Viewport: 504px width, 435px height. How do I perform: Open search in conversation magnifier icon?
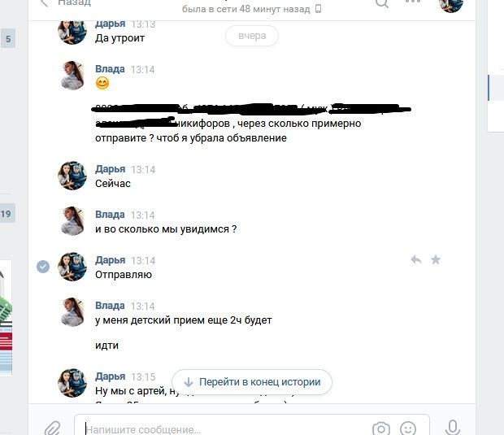[382, 3]
